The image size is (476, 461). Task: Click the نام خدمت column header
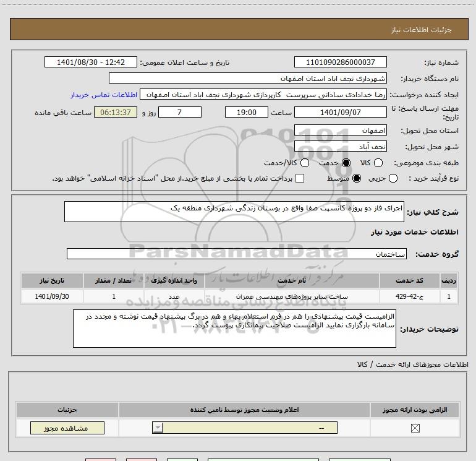click(292, 280)
